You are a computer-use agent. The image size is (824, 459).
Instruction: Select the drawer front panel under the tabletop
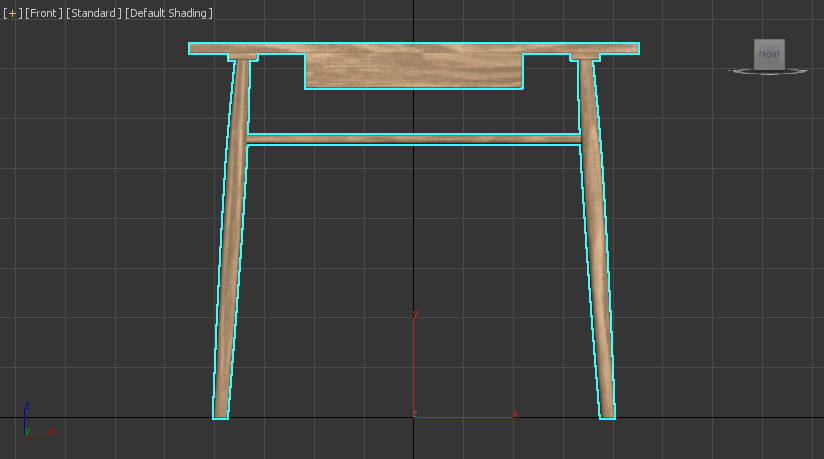click(414, 71)
